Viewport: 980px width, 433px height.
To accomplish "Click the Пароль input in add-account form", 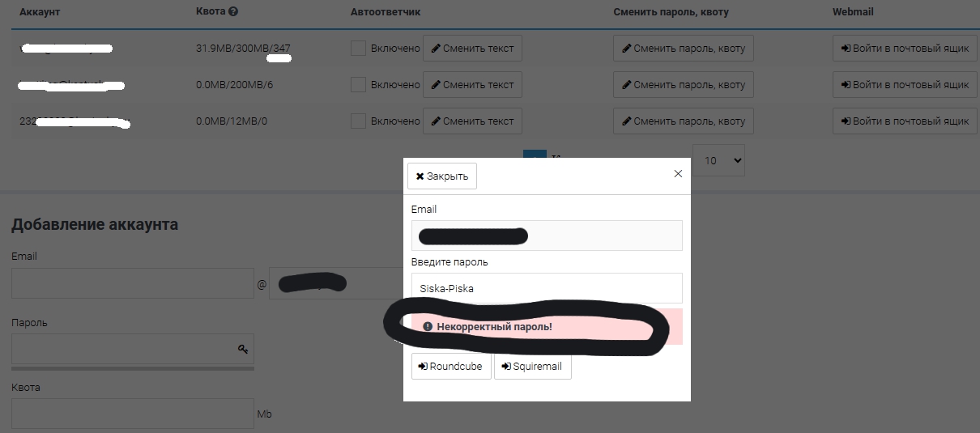I will coord(121,349).
